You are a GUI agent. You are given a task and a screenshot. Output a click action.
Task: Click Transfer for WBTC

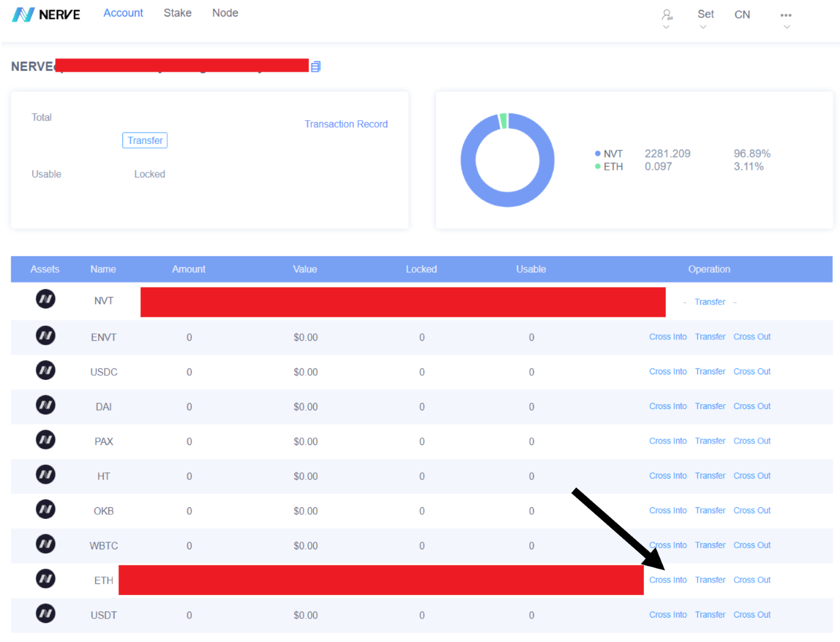click(x=710, y=545)
